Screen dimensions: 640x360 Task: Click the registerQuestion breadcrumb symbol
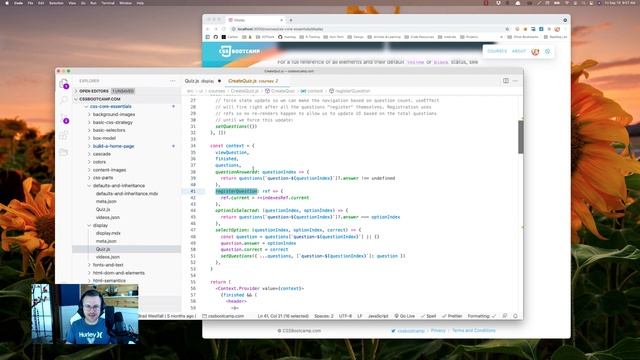coord(349,91)
